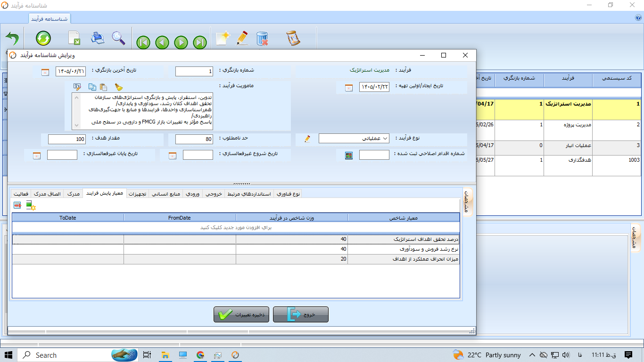Click the text format icon above mission text
This screenshot has width=644, height=362.
coord(77,87)
